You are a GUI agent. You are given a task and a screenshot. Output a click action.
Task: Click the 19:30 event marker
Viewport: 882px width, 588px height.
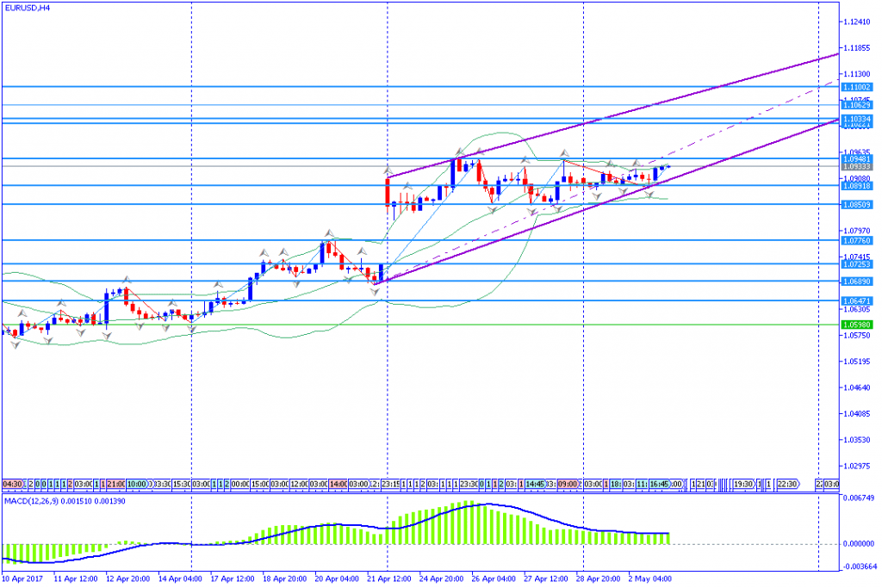(743, 484)
